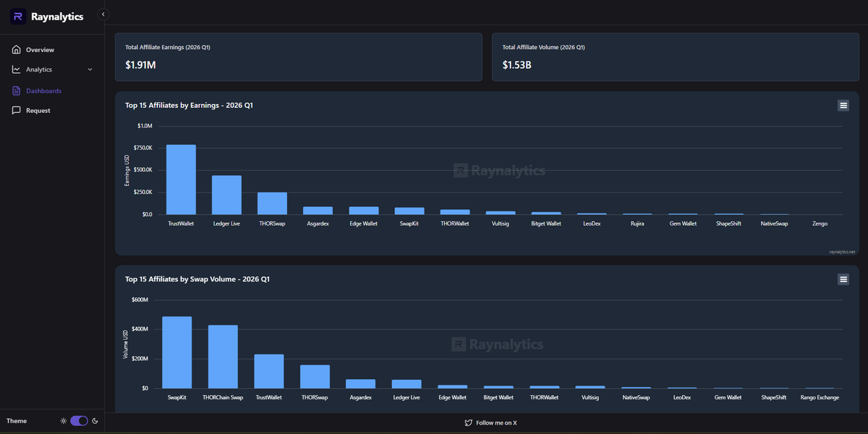Click the Edge Wallet bar in Earnings chart
The height and width of the screenshot is (434, 868).
[x=364, y=210]
